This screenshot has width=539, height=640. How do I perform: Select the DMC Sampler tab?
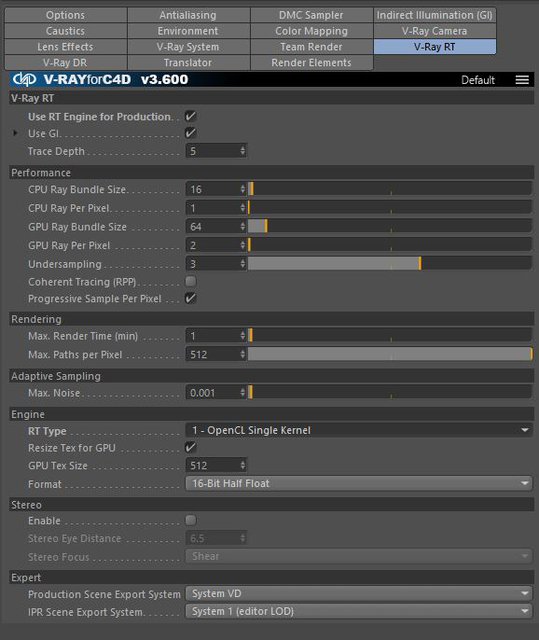[x=312, y=15]
